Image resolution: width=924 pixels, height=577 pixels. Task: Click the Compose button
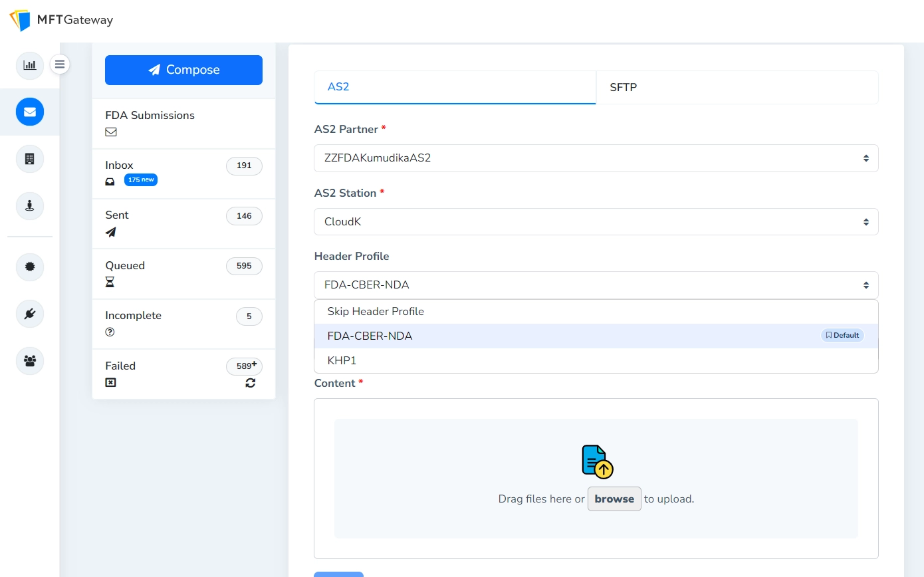coord(183,70)
